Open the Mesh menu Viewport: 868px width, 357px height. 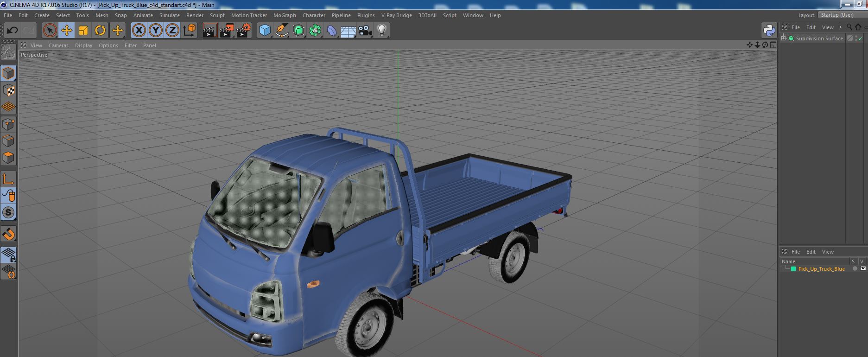[x=101, y=15]
